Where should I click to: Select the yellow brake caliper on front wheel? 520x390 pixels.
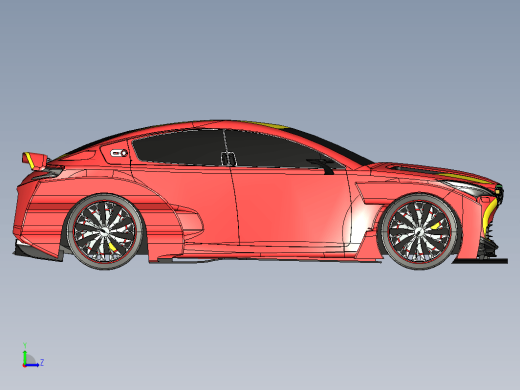(436, 225)
